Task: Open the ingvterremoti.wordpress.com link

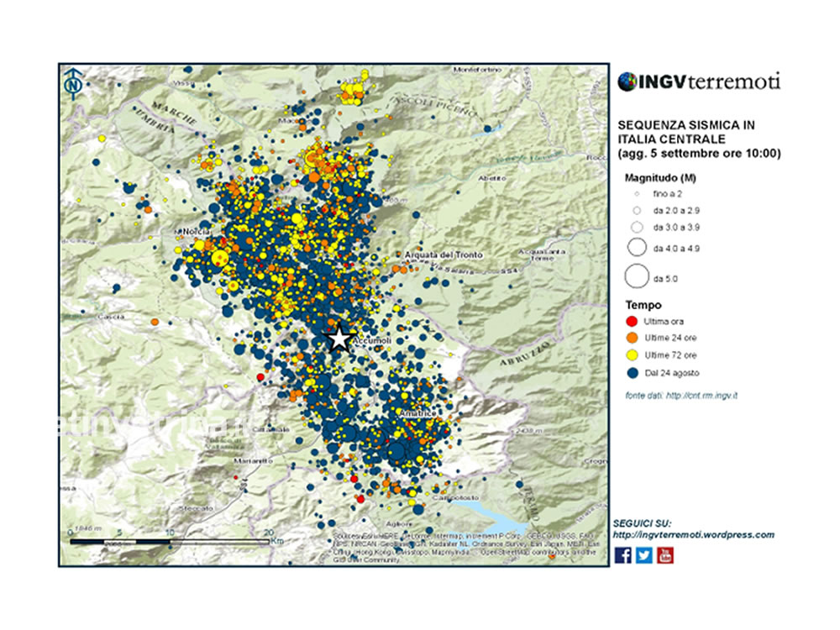Action: click(x=694, y=534)
